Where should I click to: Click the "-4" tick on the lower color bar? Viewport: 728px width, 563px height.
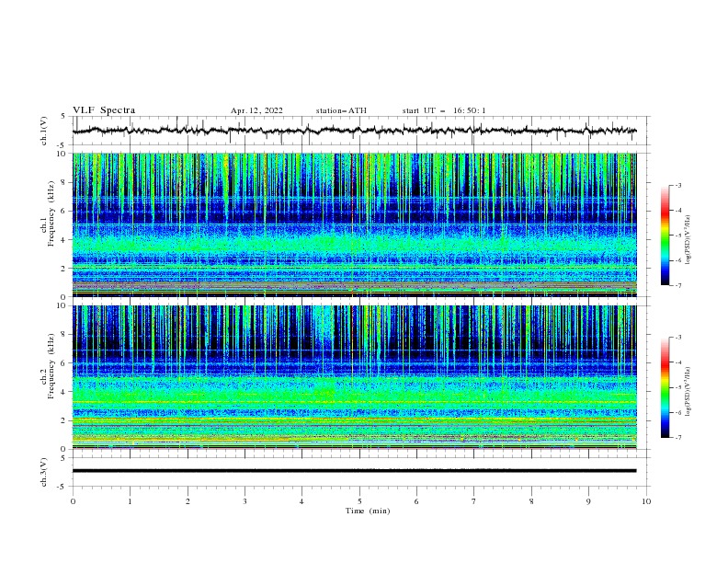(677, 362)
